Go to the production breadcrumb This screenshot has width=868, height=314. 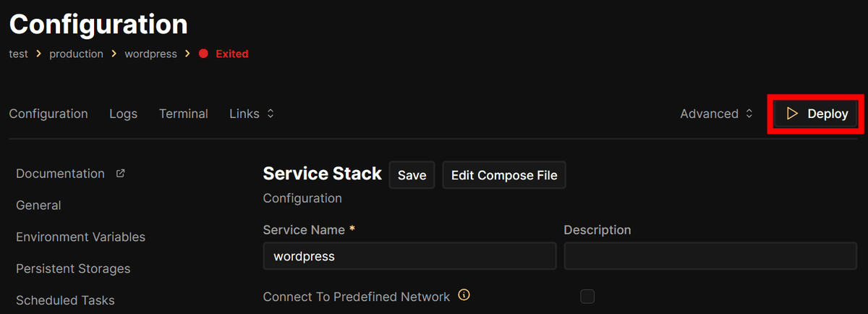76,54
